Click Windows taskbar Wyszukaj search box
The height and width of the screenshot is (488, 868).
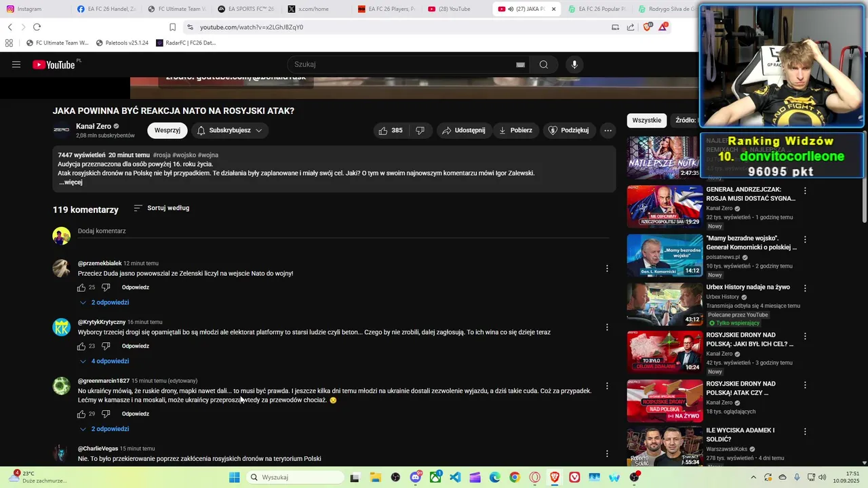(x=295, y=477)
